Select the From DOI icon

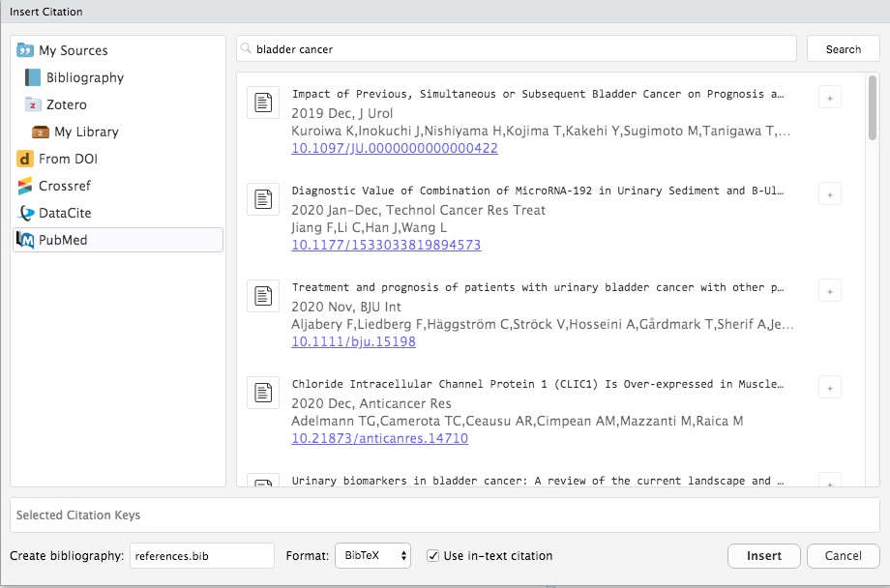coord(25,159)
